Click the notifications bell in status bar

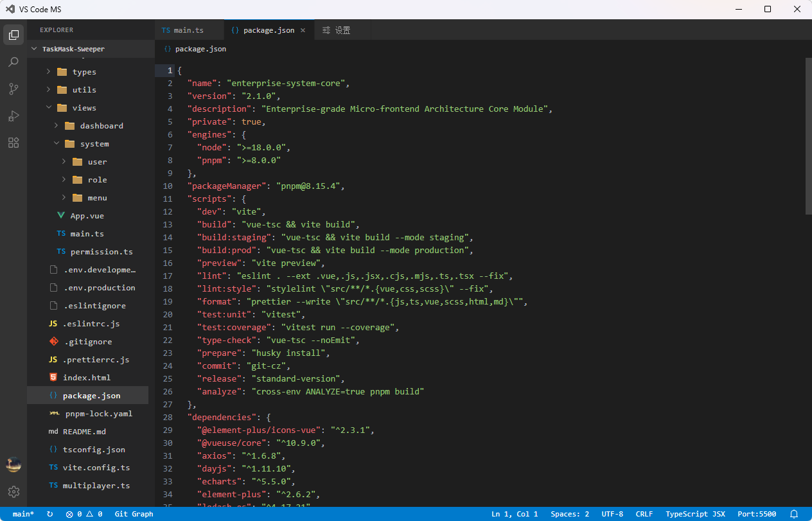point(794,514)
